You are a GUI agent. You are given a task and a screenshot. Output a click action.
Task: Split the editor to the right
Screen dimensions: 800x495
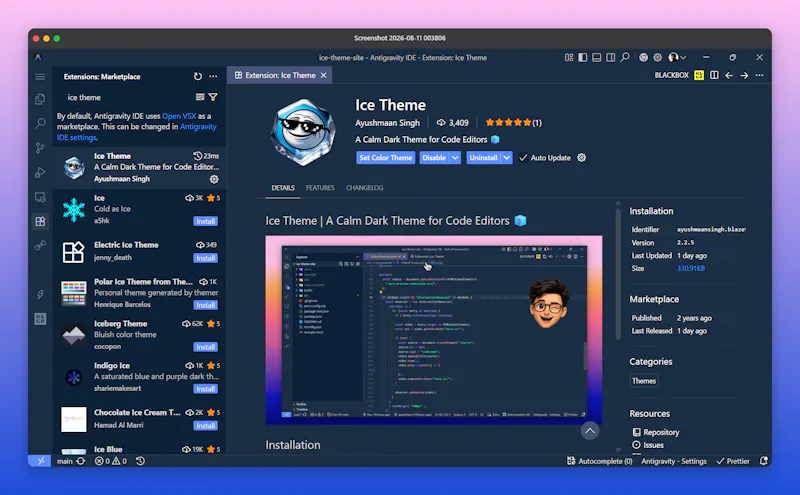tap(714, 75)
